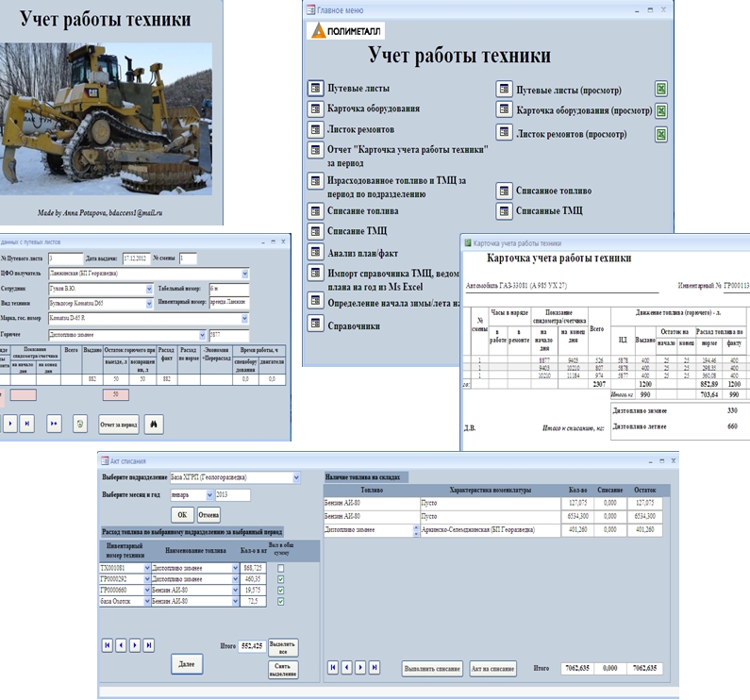The height and width of the screenshot is (700, 750).
Task: Go to last record under warehouse fuel table
Action: (x=375, y=668)
